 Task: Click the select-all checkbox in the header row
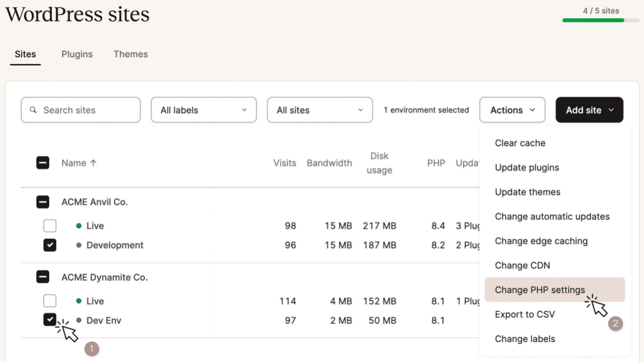point(43,163)
